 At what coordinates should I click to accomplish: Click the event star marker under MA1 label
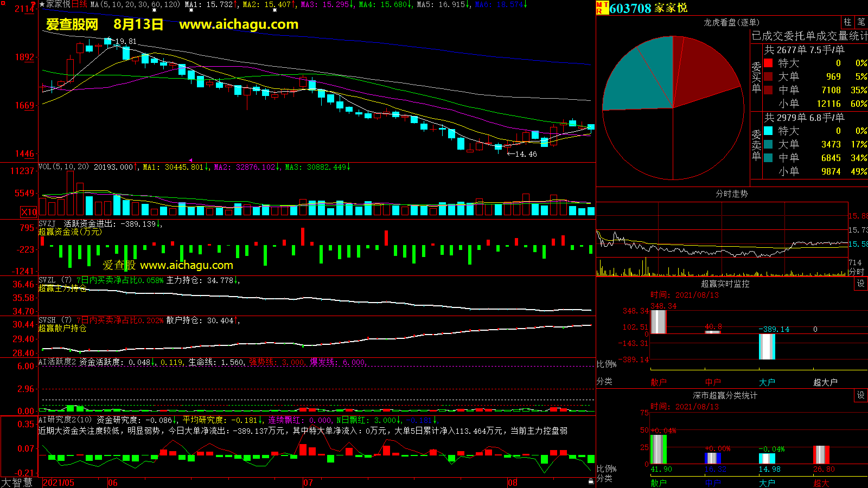pos(191,10)
